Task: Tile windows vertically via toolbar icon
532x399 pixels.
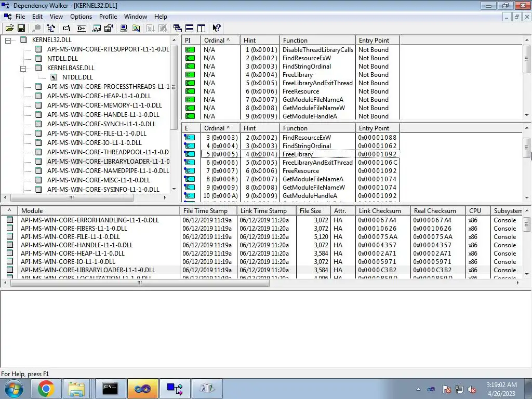Action: click(x=201, y=28)
